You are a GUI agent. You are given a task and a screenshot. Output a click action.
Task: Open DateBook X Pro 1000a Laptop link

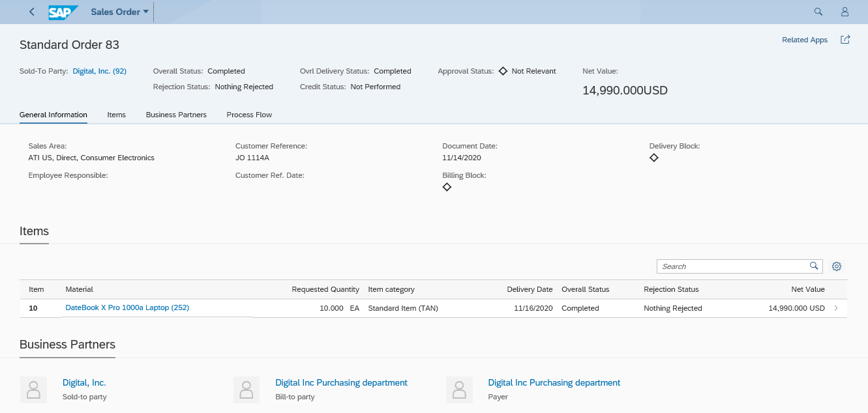pyautogui.click(x=127, y=307)
